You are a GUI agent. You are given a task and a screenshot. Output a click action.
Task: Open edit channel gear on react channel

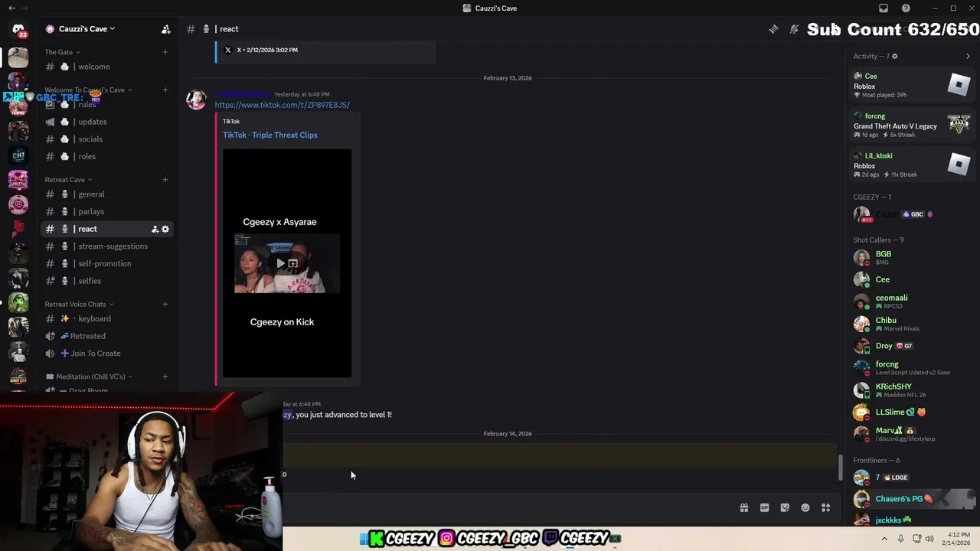165,229
